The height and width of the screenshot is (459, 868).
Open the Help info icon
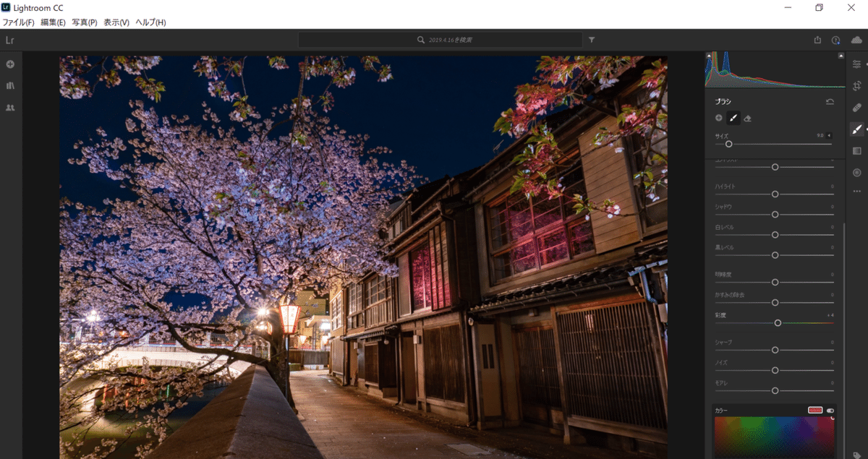836,40
